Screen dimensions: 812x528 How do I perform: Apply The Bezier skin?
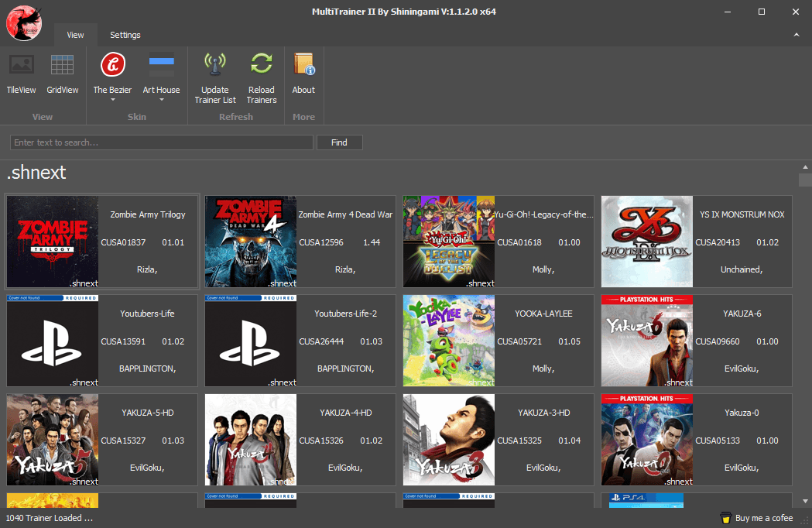[x=112, y=73]
